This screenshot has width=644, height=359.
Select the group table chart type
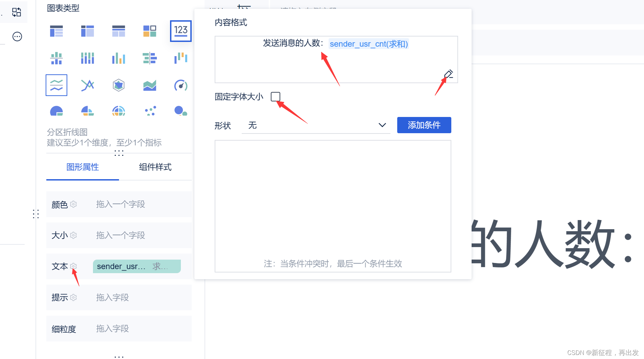pos(56,31)
